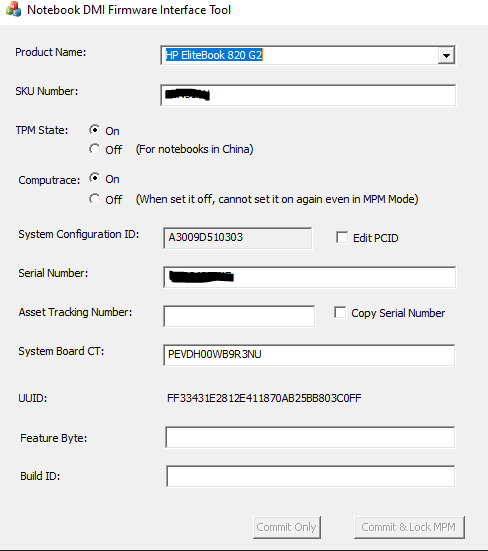Turn Computrace Off

[95, 199]
